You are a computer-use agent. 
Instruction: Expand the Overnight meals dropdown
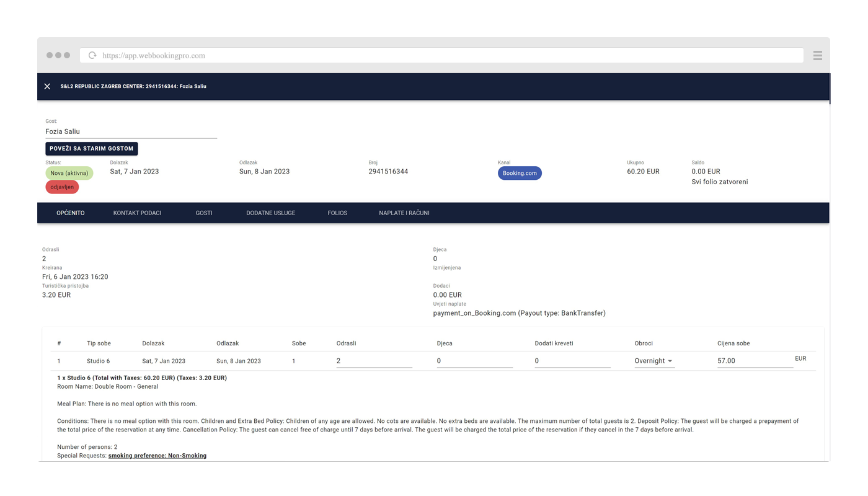point(653,361)
